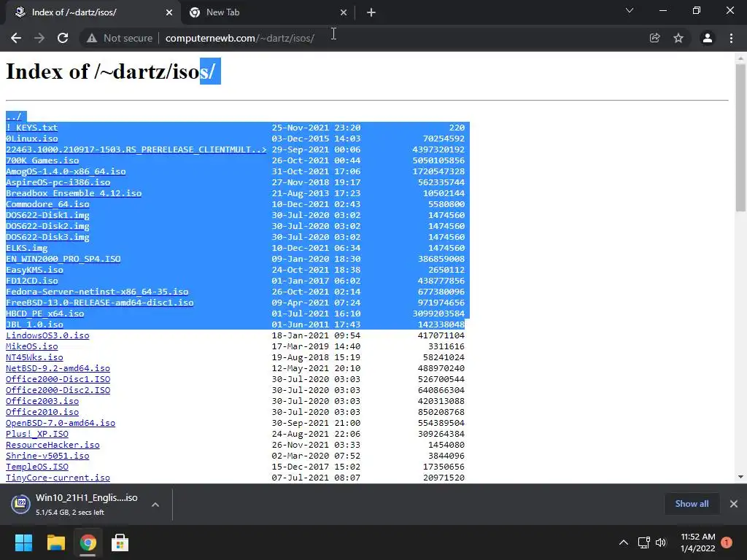Open Chrome's three-dot menu
The width and height of the screenshot is (747, 560).
click(731, 38)
